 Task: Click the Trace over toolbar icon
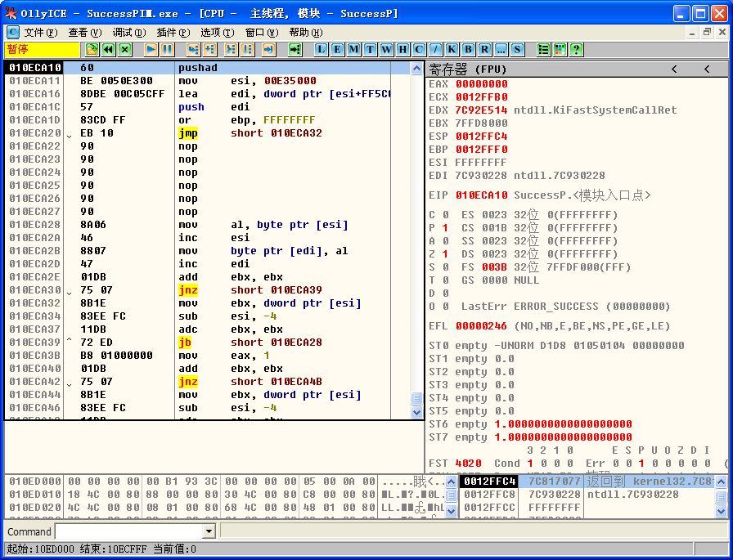[247, 50]
